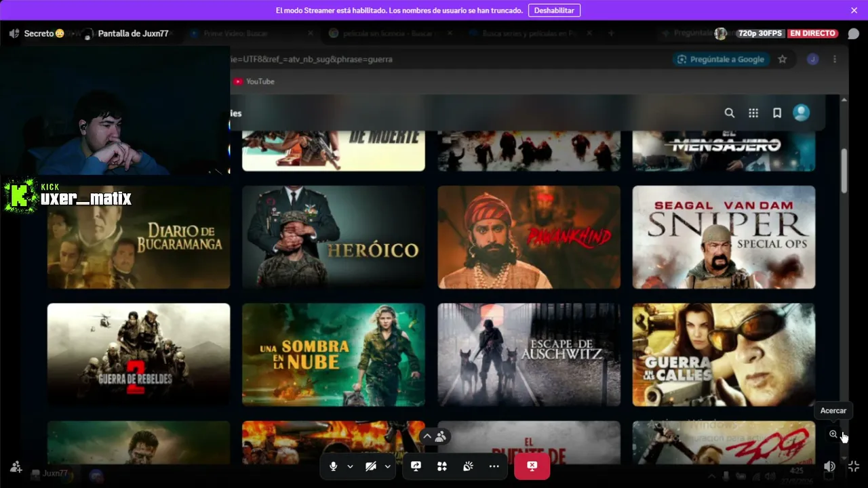Adjust the stream volume speaker icon

click(829, 466)
